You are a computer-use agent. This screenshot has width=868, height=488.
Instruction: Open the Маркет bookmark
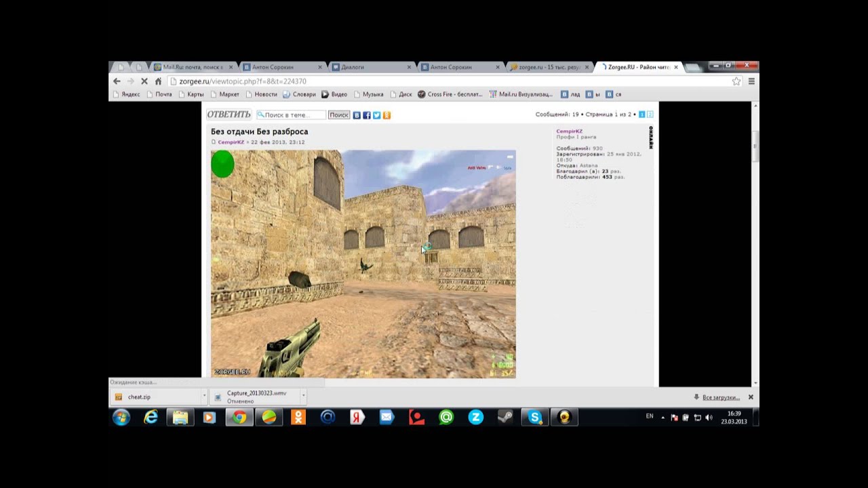(224, 94)
